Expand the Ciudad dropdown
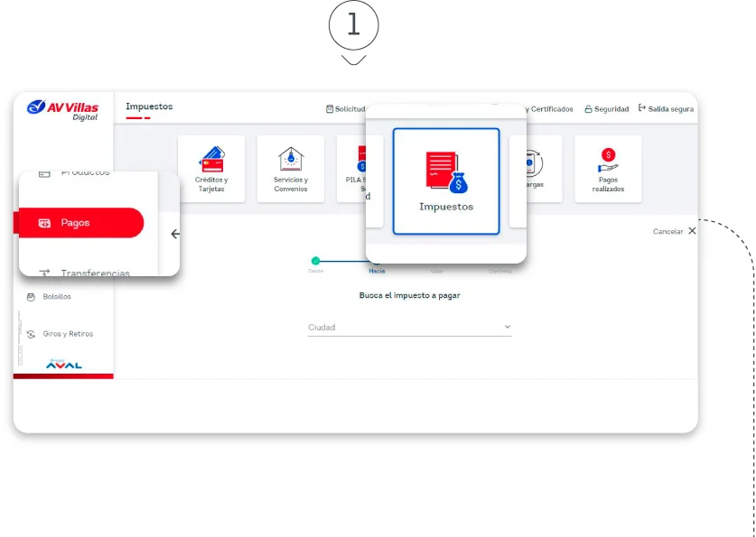 pos(408,328)
